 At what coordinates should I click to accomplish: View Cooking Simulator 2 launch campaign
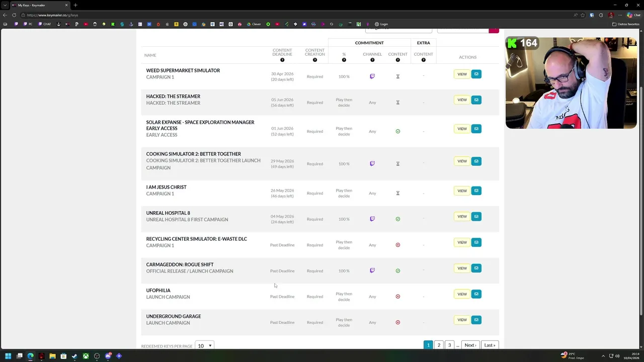click(462, 161)
